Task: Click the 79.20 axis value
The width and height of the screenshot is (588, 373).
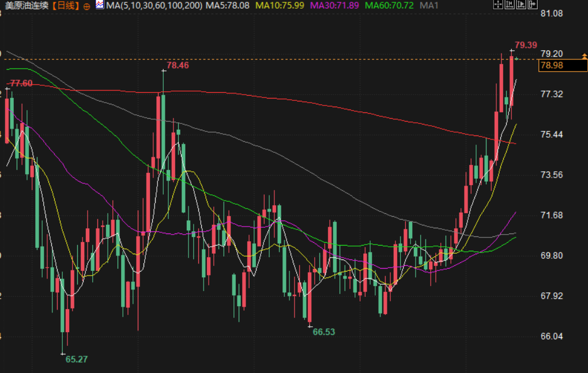Action: (552, 54)
